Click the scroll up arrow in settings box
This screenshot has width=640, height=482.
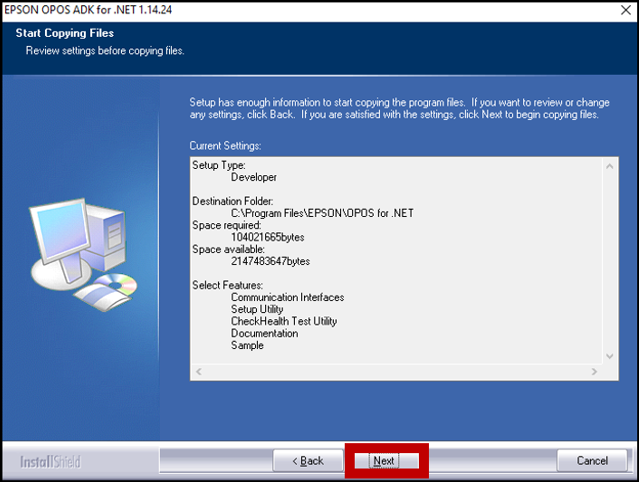[609, 166]
